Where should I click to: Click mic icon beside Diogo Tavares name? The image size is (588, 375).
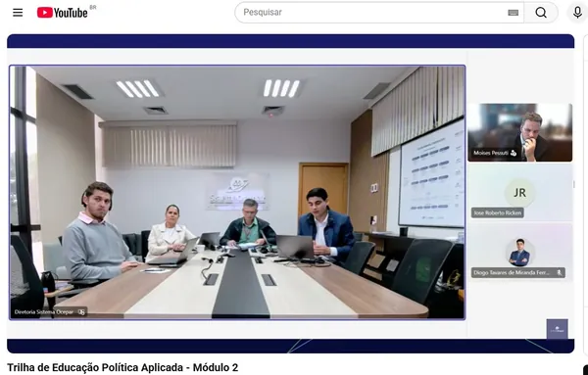pyautogui.click(x=560, y=273)
